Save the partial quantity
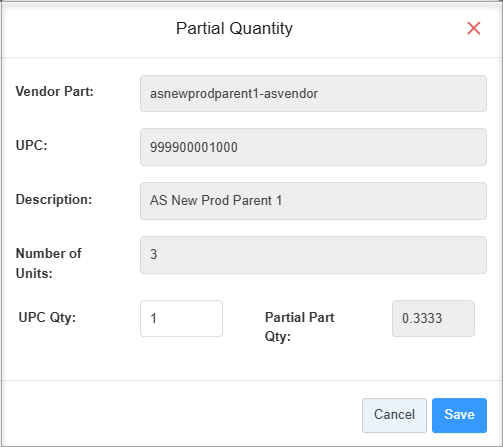503x447 pixels. point(459,415)
